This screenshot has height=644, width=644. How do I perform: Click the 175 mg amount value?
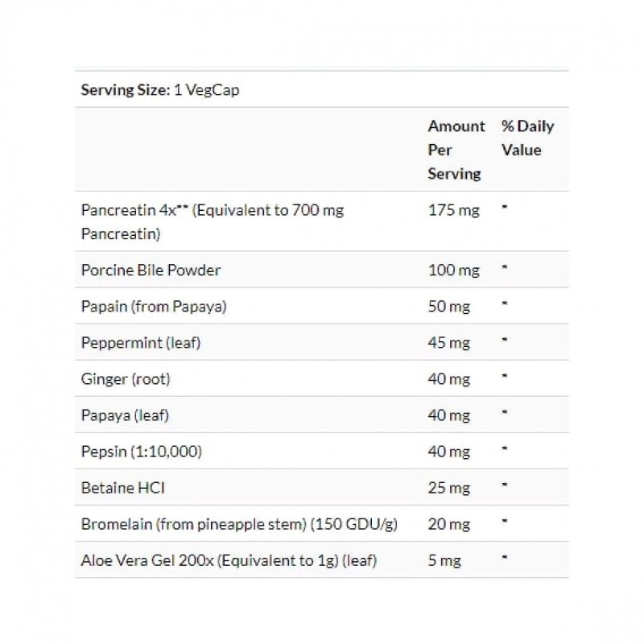click(x=453, y=211)
